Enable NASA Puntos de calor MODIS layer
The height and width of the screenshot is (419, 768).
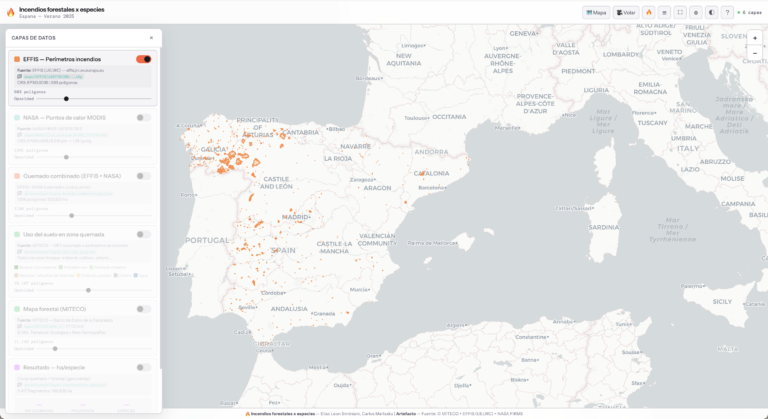[x=144, y=118]
